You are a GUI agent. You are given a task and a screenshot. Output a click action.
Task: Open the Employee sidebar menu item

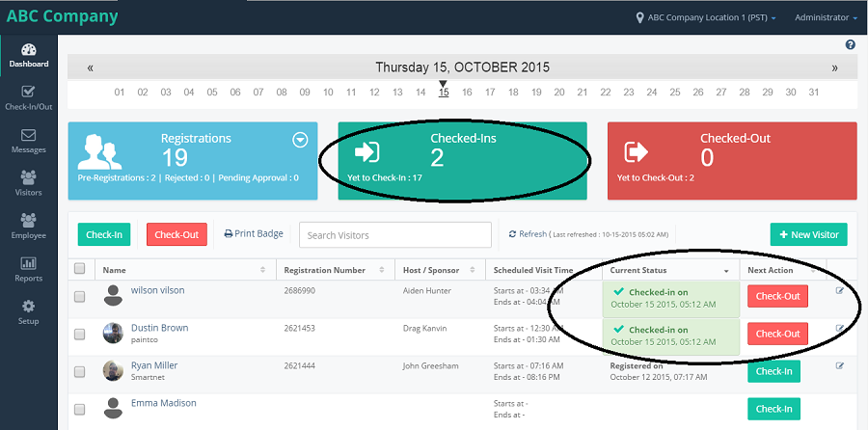click(x=28, y=227)
